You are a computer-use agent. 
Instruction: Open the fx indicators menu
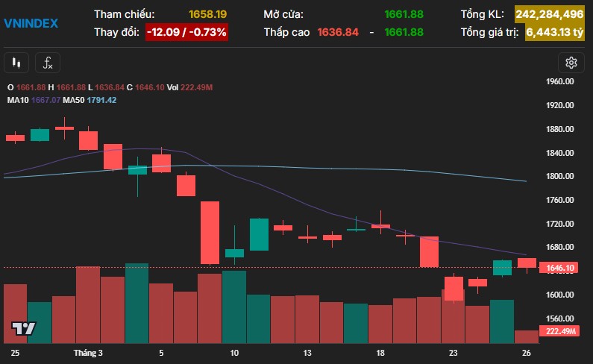tap(48, 63)
